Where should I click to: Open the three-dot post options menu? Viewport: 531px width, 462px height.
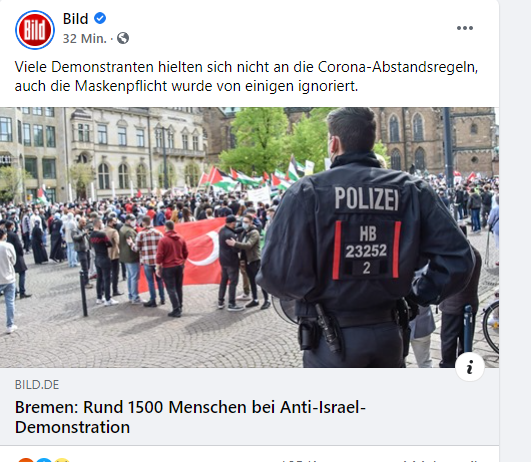pyautogui.click(x=465, y=28)
